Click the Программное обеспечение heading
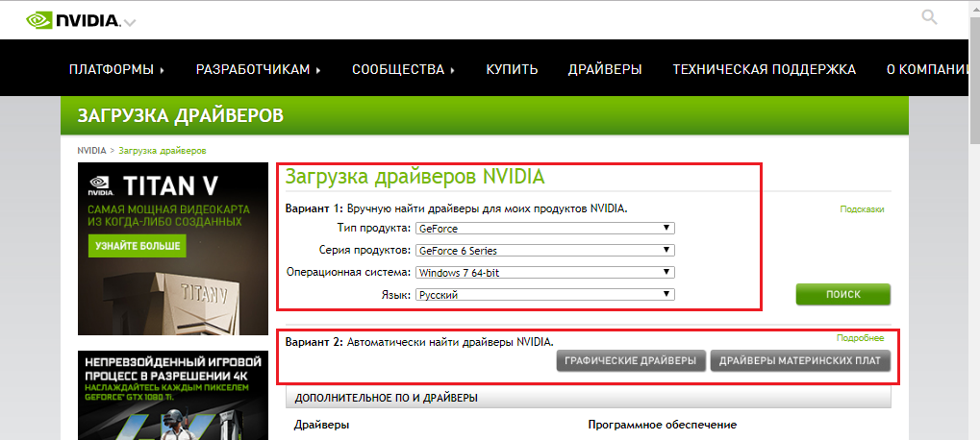The width and height of the screenshot is (980, 440). (x=663, y=425)
